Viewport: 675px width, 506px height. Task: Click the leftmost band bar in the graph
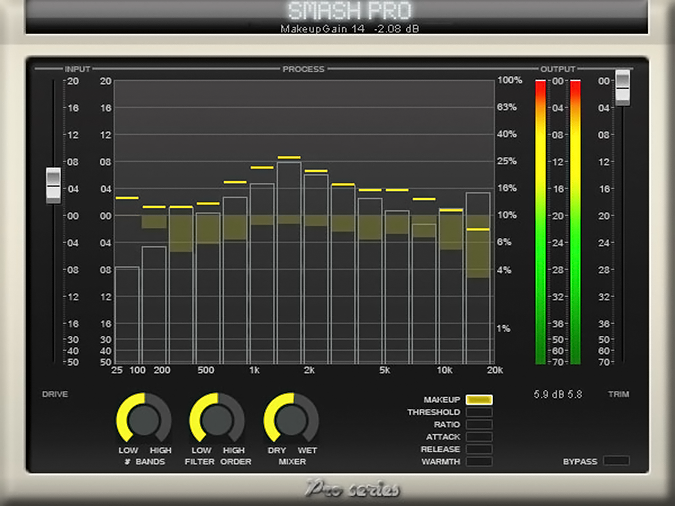[127, 314]
